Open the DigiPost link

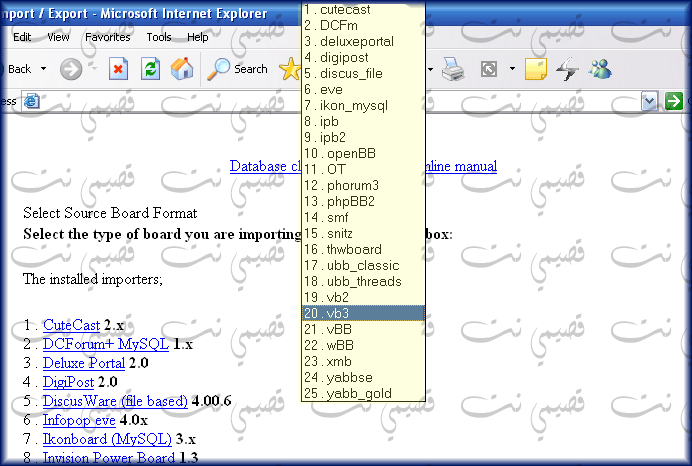68,382
